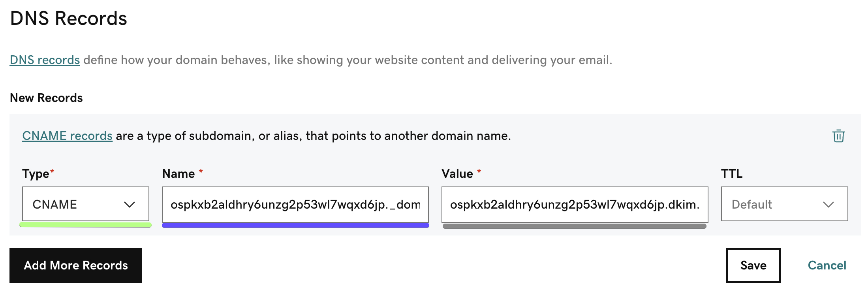This screenshot has width=868, height=305.
Task: Delete the new CNAME record using the trash icon
Action: (x=838, y=136)
